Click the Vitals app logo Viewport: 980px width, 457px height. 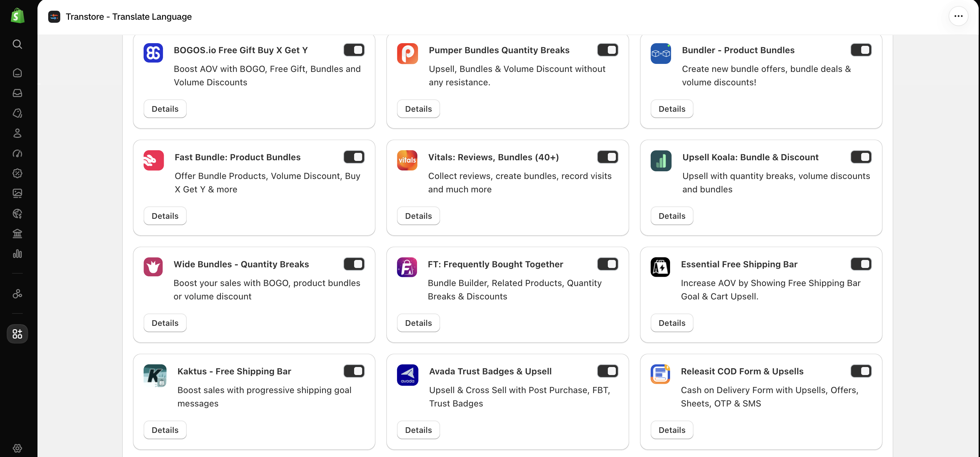click(x=407, y=160)
